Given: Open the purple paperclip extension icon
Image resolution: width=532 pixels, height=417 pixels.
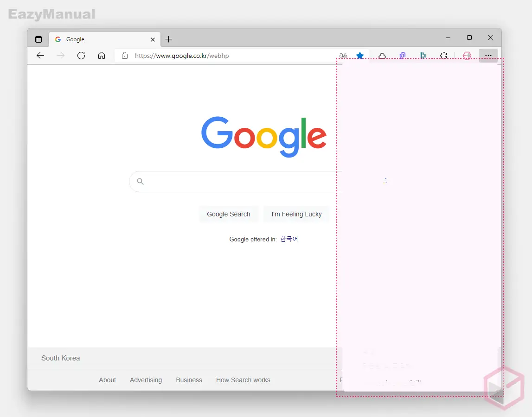Looking at the screenshot, I should click(403, 56).
